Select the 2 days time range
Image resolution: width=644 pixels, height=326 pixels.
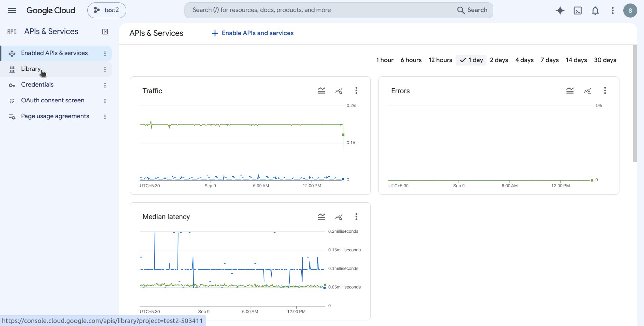click(499, 60)
